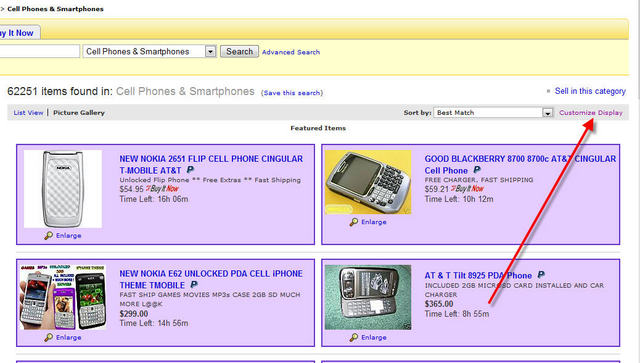Open the Cell Phones & Smartphones category dropdown
Viewport: 640px width, 363px height.
149,51
